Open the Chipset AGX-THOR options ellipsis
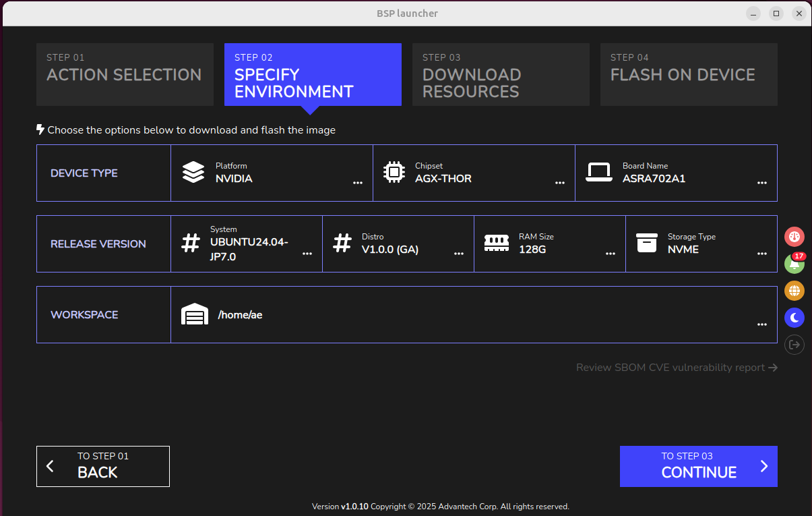This screenshot has width=812, height=516. pyautogui.click(x=560, y=183)
